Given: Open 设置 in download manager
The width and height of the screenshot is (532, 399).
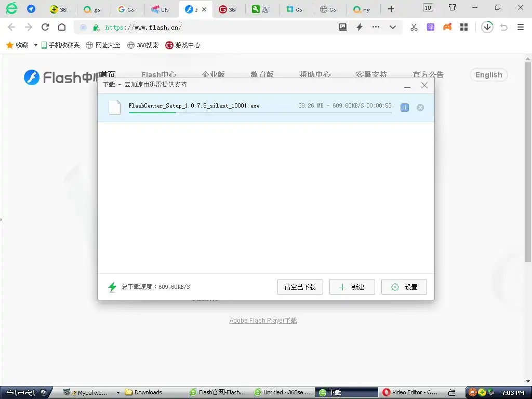Looking at the screenshot, I should point(404,287).
